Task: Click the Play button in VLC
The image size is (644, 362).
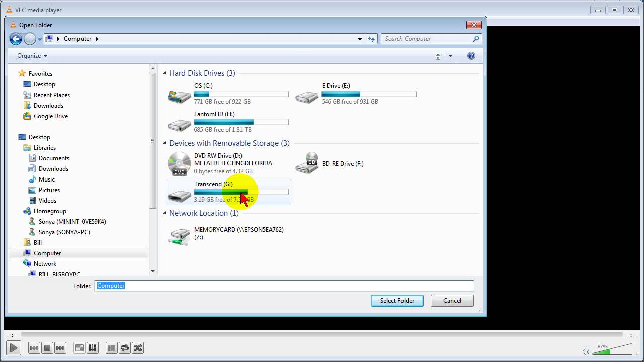Action: click(14, 347)
